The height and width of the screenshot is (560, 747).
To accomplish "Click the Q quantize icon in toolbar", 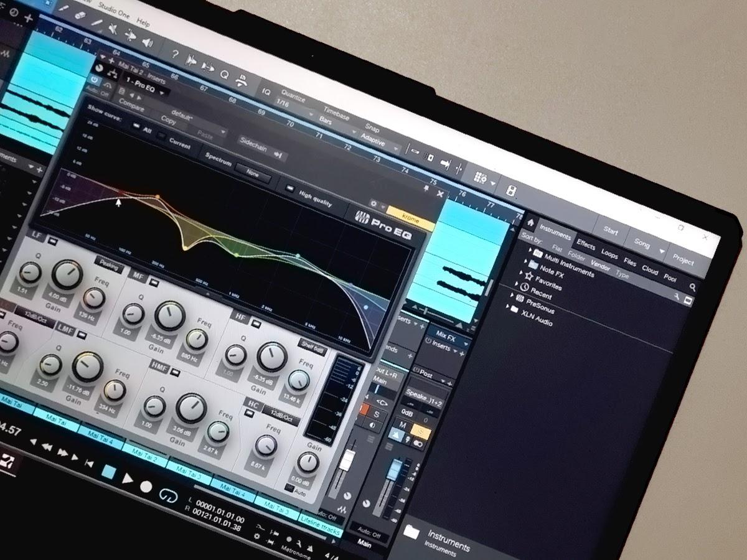I will click(x=224, y=73).
